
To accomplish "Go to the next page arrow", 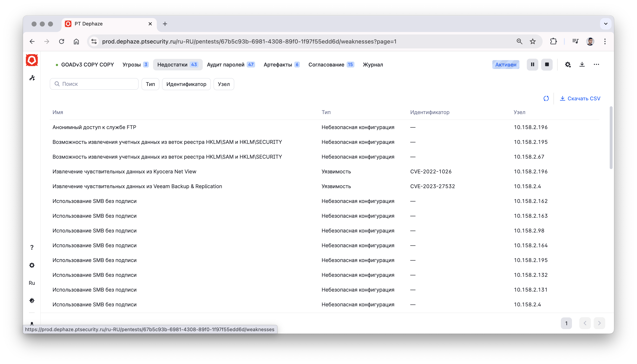I will 599,323.
